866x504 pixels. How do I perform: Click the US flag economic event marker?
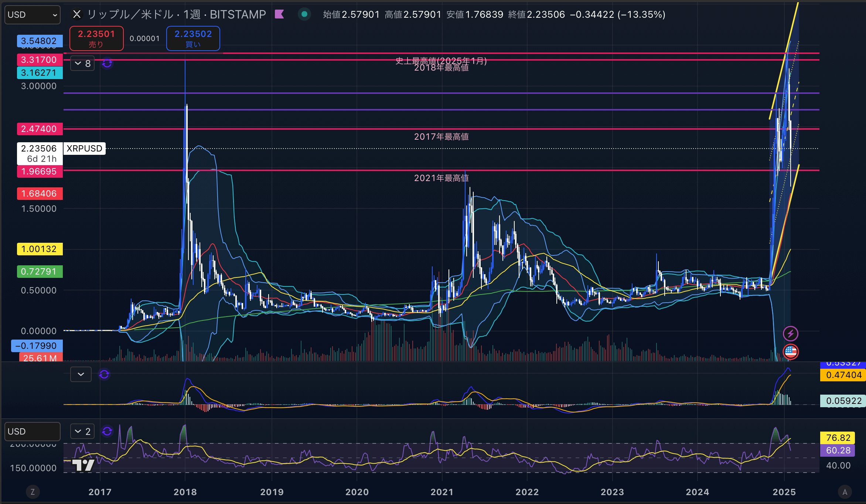791,351
